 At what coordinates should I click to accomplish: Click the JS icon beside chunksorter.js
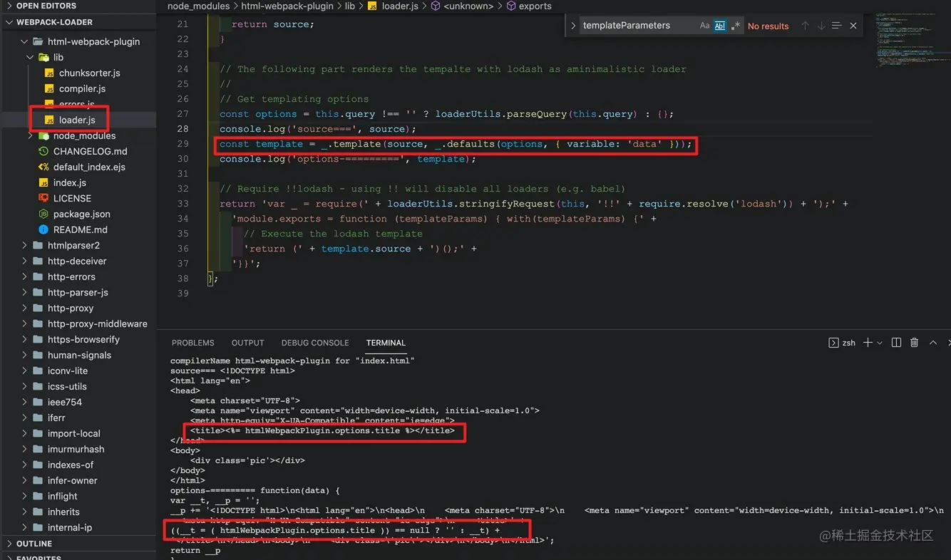(x=49, y=73)
